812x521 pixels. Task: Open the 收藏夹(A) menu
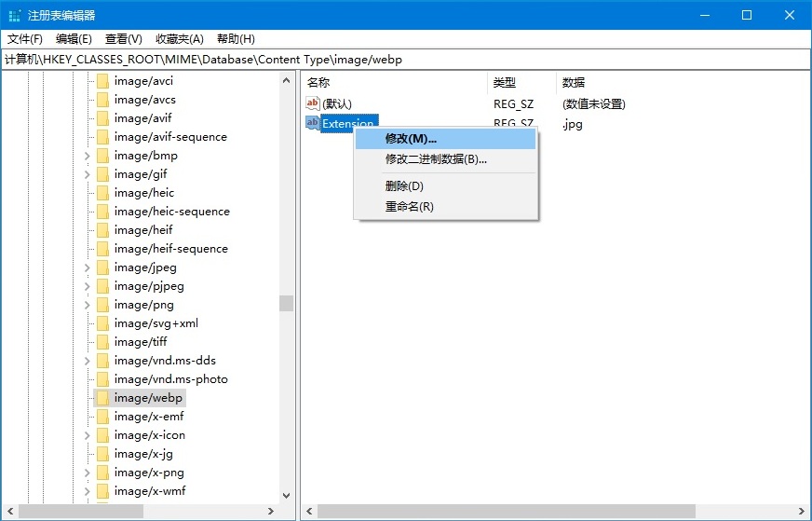(179, 39)
